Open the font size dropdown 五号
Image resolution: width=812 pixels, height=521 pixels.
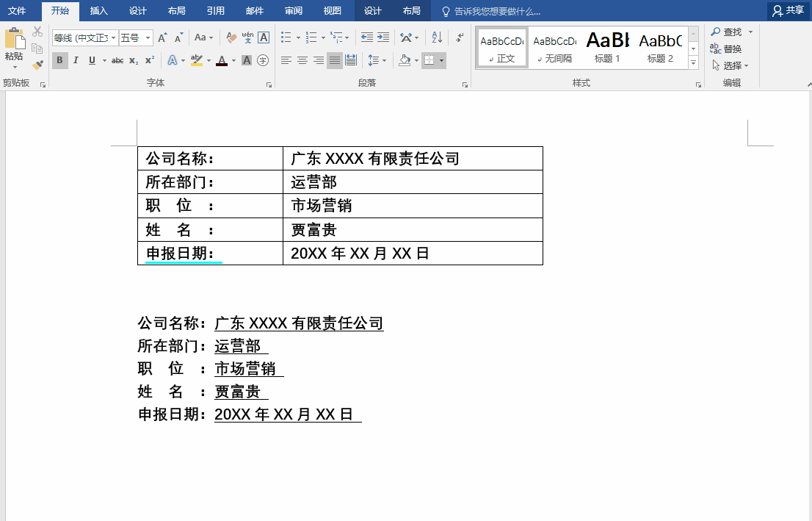click(x=148, y=37)
